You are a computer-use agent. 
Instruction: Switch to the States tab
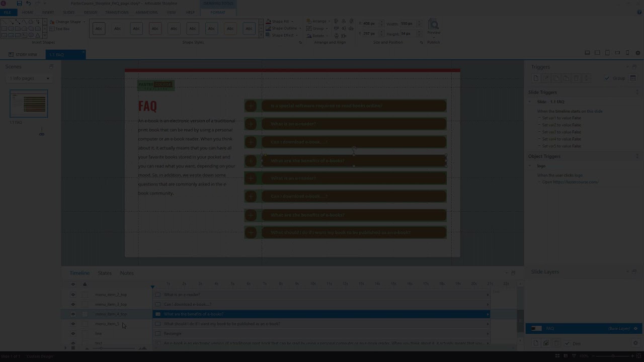(x=105, y=273)
